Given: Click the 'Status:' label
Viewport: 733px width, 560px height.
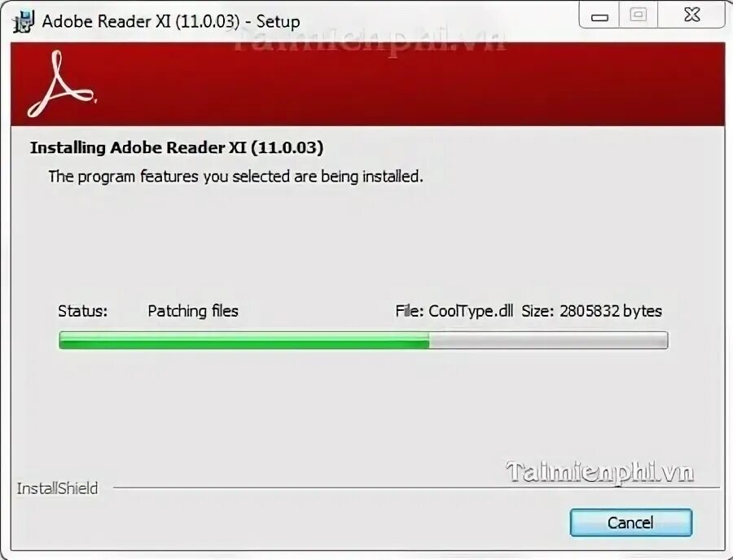Looking at the screenshot, I should point(83,311).
